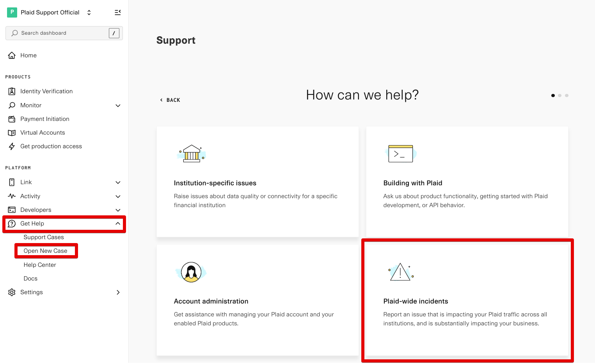Open Developers via the terminal icon
The image size is (595, 364).
coord(12,210)
